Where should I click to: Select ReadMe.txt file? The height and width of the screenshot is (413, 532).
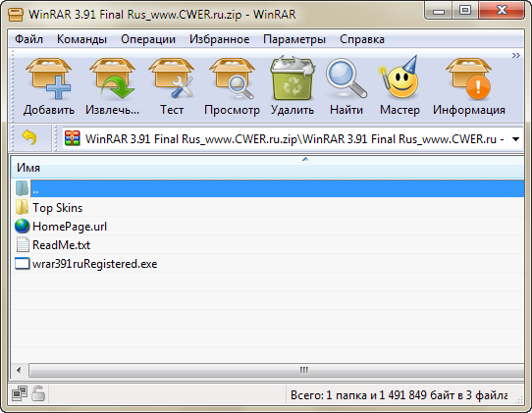53,245
